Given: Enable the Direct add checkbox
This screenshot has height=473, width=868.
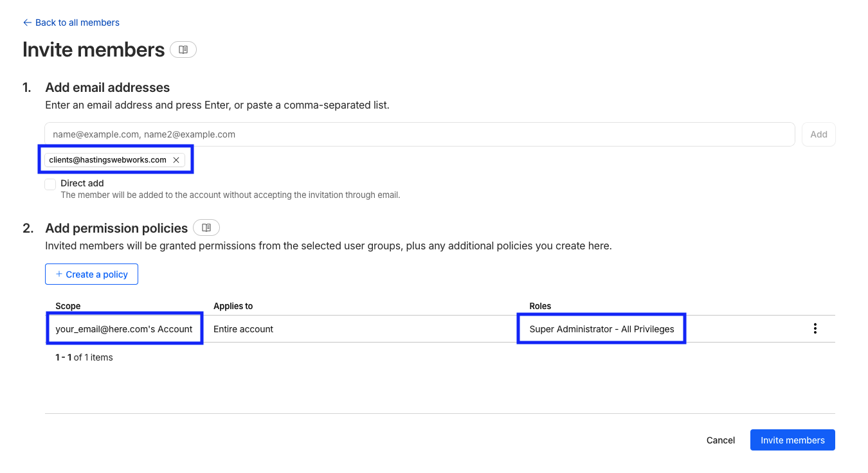Looking at the screenshot, I should click(50, 184).
